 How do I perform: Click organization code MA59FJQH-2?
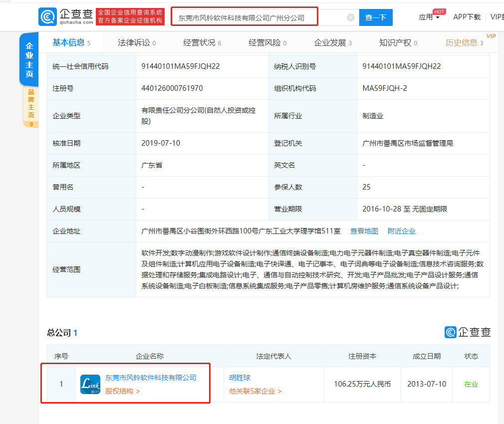pos(385,88)
